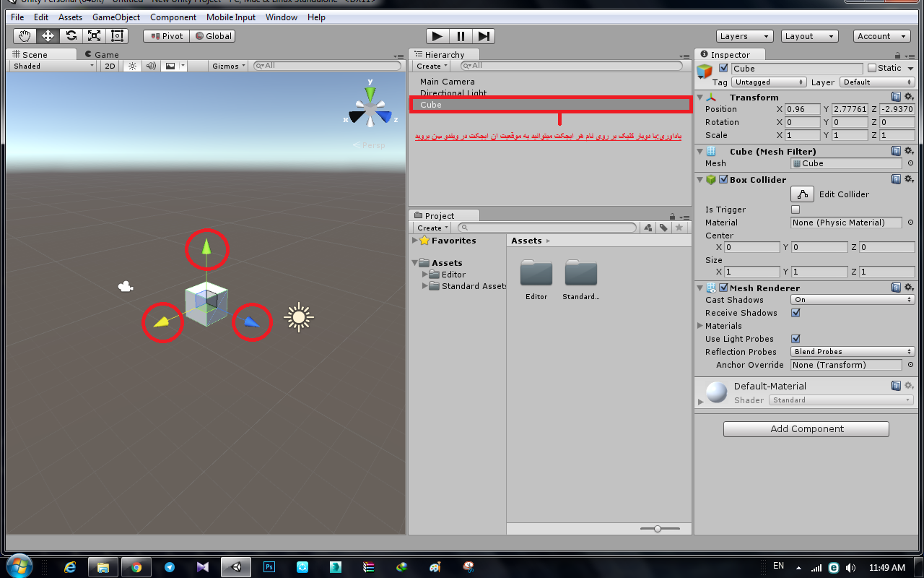Open Mesh Renderer gear settings
Screen dimensions: 924x578
[x=909, y=288]
